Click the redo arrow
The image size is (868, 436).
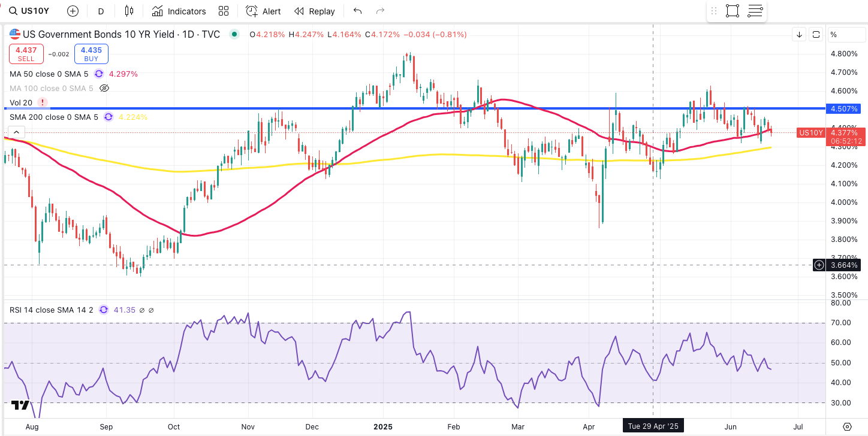coord(379,11)
